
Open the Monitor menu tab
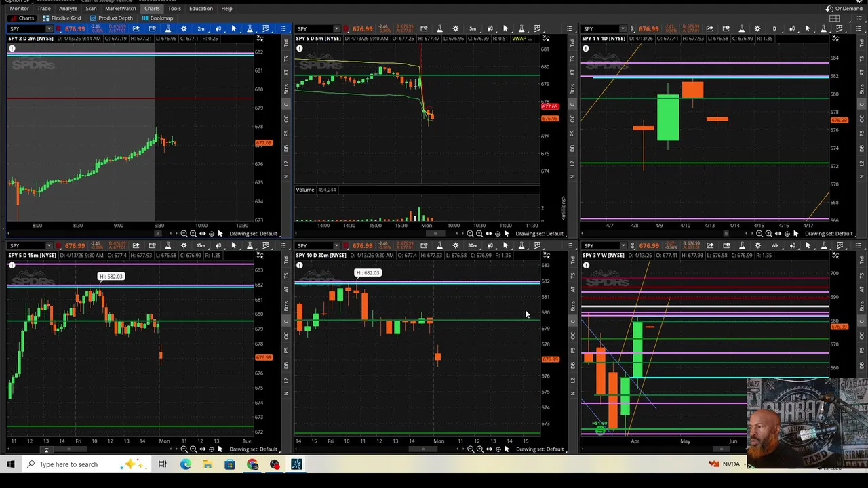19,9
